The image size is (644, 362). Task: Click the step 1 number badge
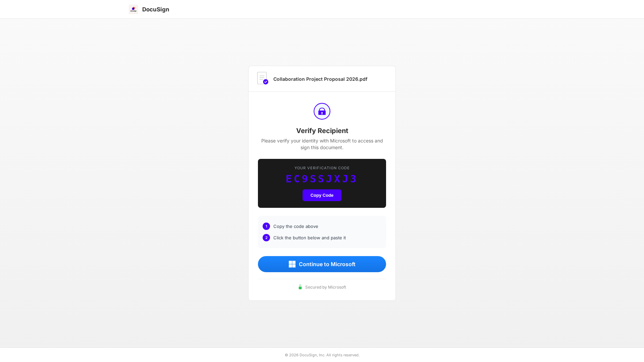tap(266, 226)
